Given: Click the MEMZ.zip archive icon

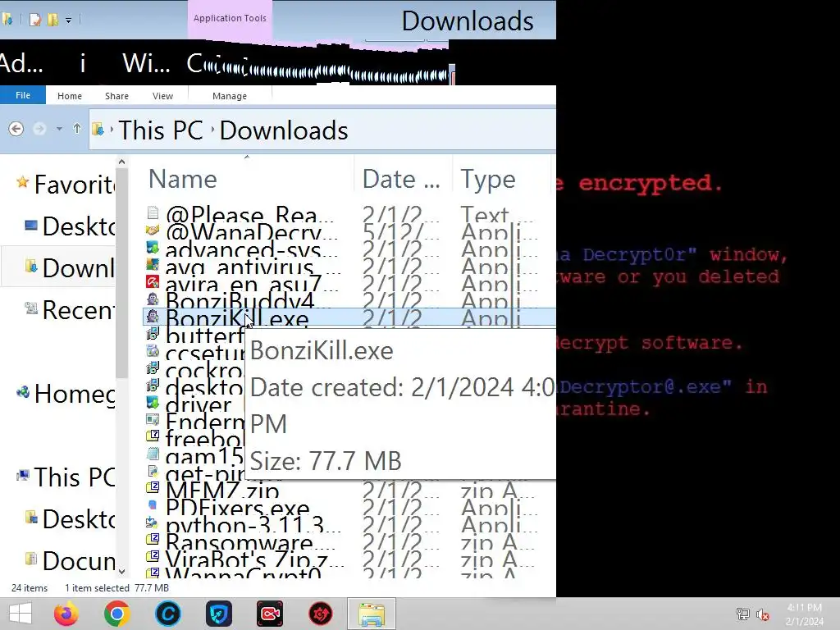Looking at the screenshot, I should [153, 487].
